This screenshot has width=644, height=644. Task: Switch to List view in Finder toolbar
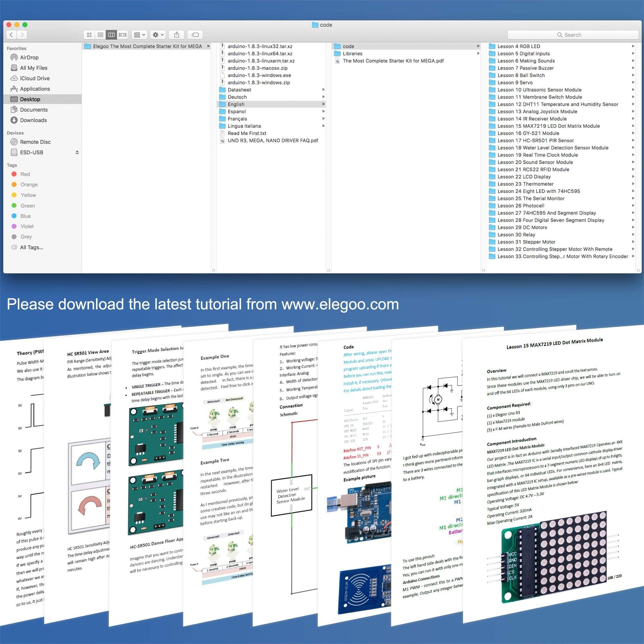[100, 35]
